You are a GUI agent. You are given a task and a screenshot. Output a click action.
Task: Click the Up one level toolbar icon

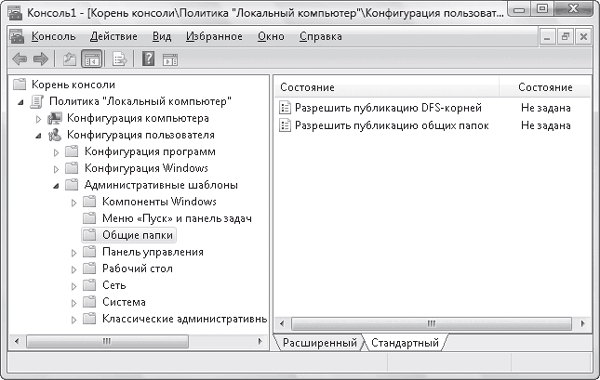point(69,59)
